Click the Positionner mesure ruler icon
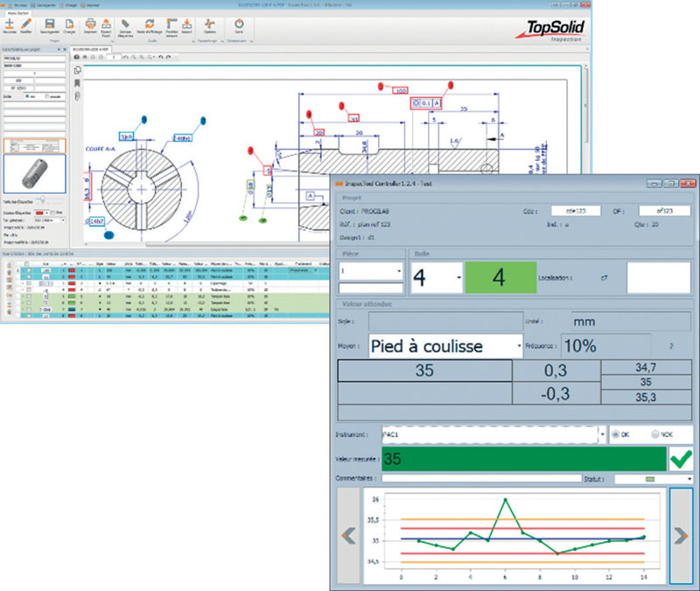 click(171, 24)
